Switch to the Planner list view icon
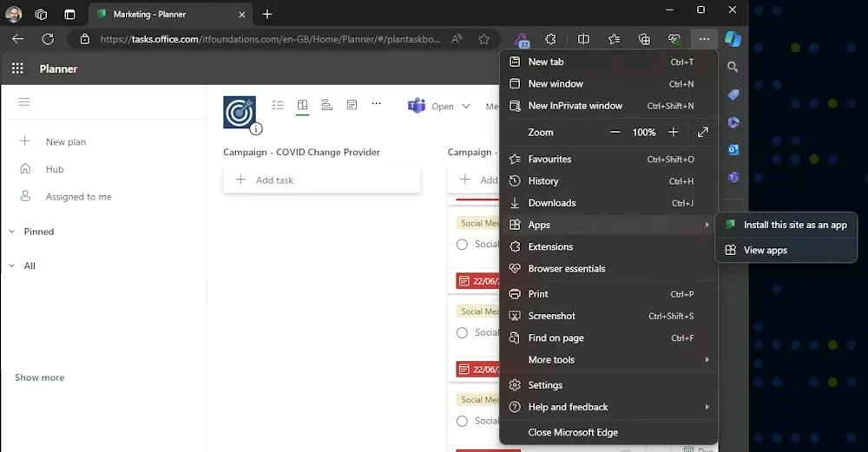This screenshot has height=452, width=868. (x=278, y=105)
